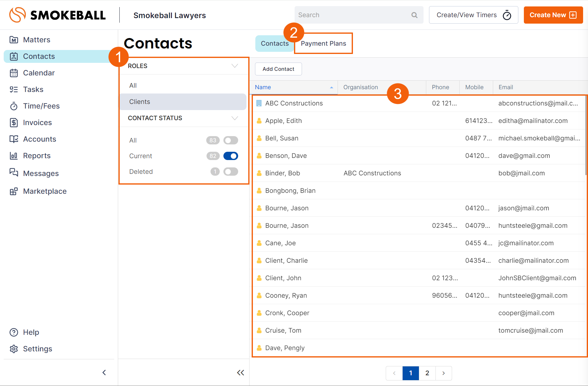The width and height of the screenshot is (588, 386).
Task: Select the Clients role filter
Action: pyautogui.click(x=183, y=102)
